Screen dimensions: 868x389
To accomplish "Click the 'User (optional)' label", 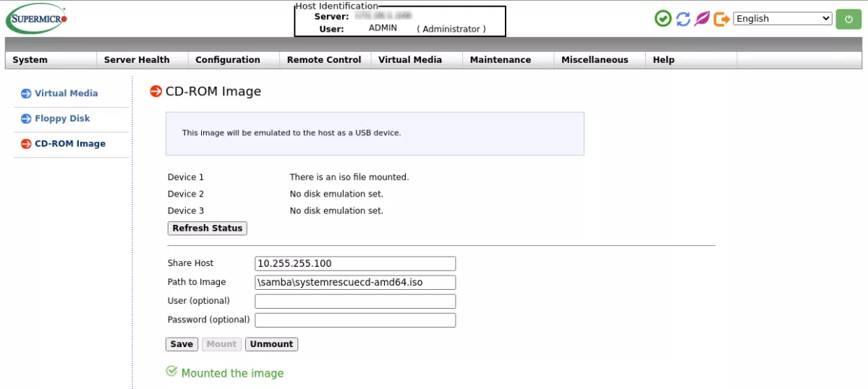I will 199,301.
